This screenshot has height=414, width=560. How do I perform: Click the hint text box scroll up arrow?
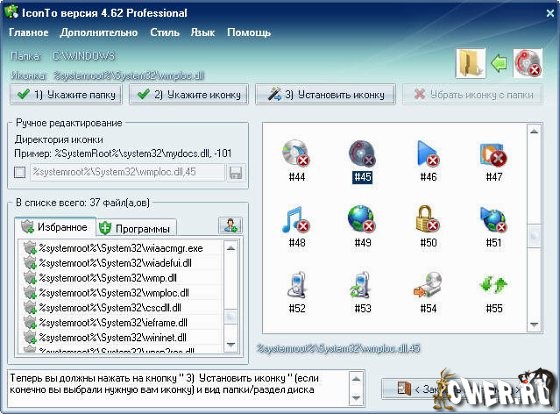[356, 379]
